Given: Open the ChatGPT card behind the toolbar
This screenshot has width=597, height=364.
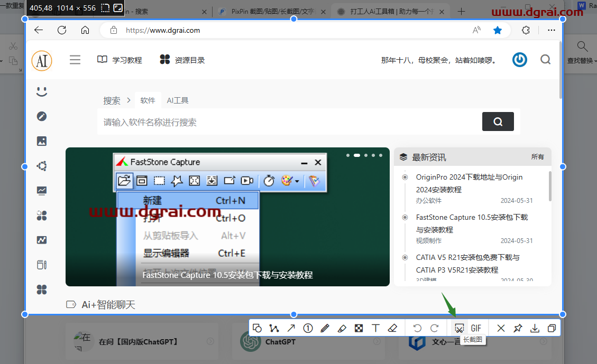Looking at the screenshot, I should (x=308, y=342).
